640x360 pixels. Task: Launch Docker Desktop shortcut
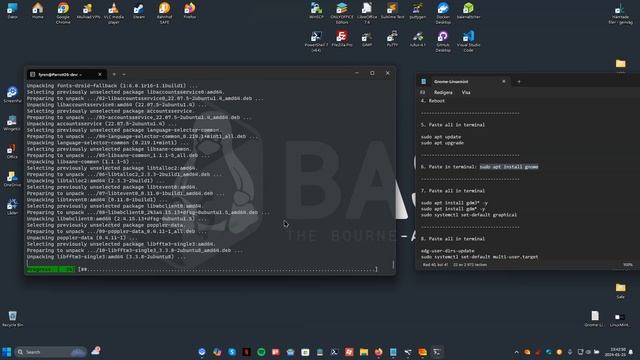(x=443, y=13)
